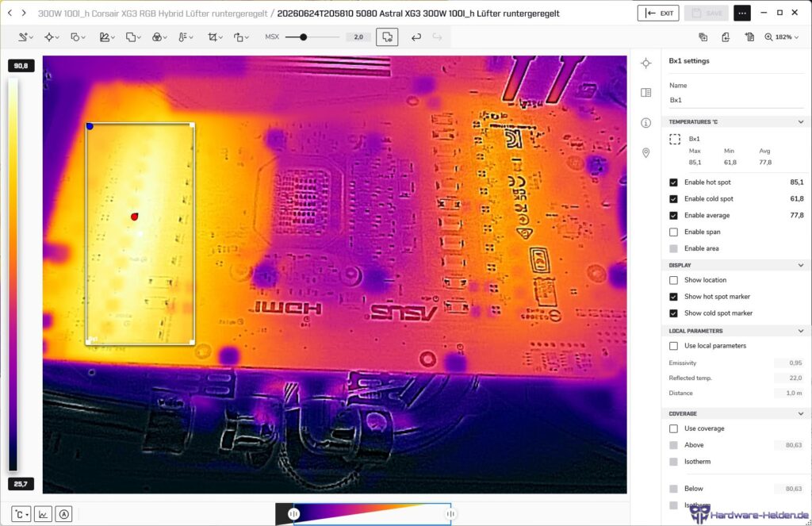Click the Distance value 1,0 m
The width and height of the screenshot is (812, 526).
[x=789, y=393]
